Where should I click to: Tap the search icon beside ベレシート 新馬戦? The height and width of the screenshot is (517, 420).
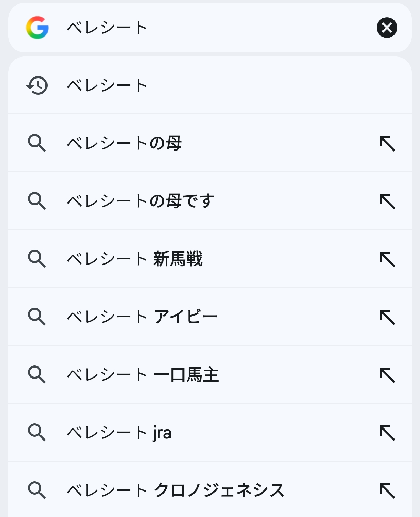37,259
